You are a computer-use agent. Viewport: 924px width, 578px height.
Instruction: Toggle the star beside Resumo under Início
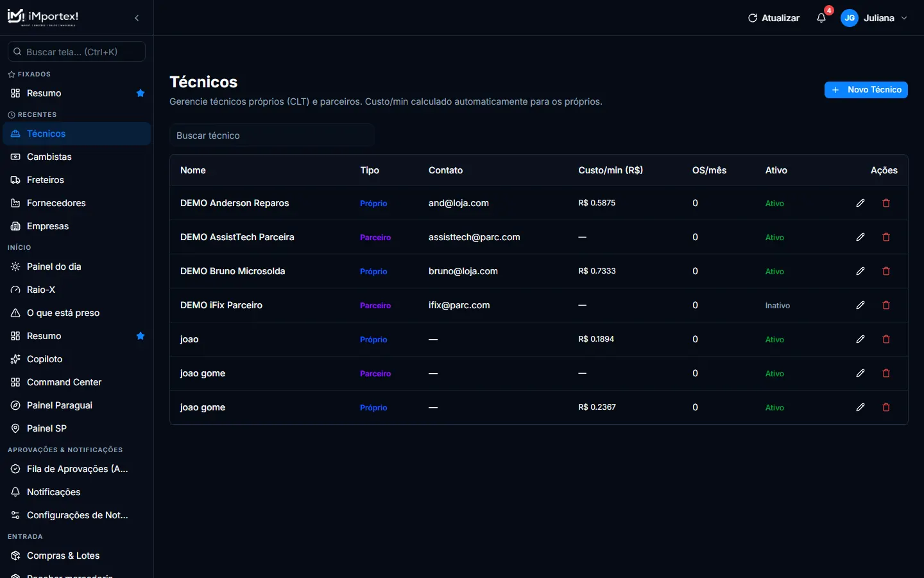(x=141, y=336)
